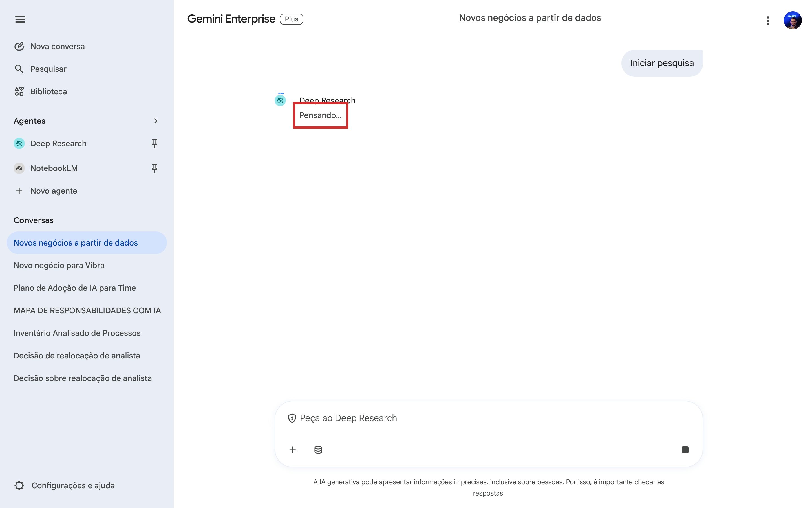Click the Pensando... status text
Viewport: 812px width, 508px height.
click(321, 115)
